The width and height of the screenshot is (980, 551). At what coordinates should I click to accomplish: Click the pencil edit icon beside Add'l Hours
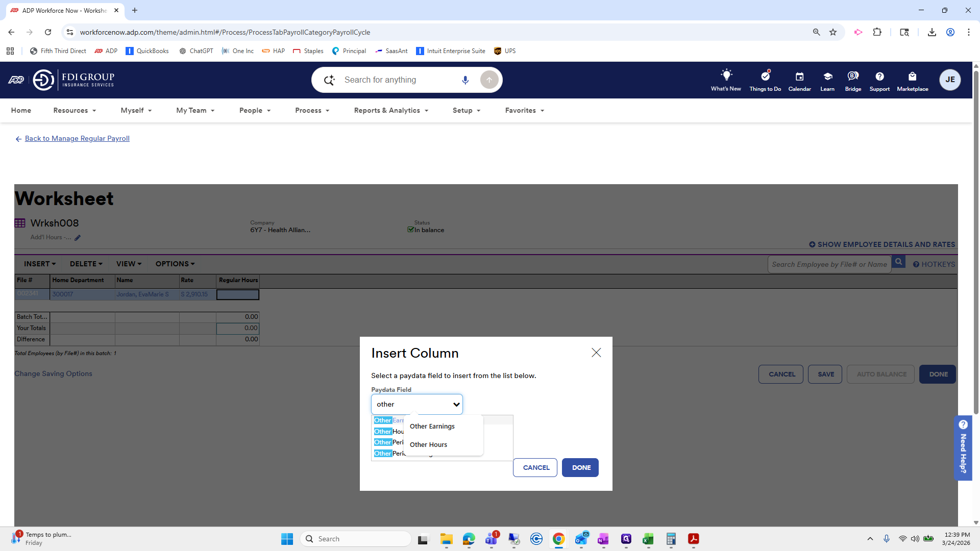pyautogui.click(x=78, y=238)
